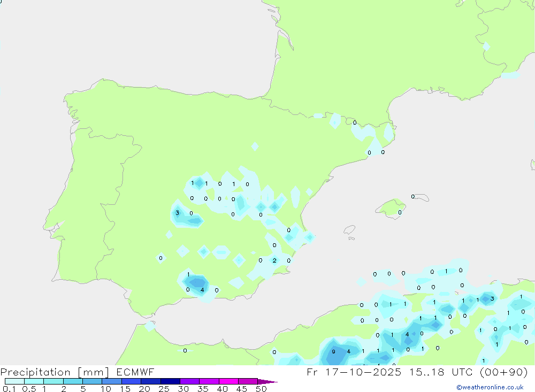Click the '0.1' legend scale label

(x=9, y=389)
